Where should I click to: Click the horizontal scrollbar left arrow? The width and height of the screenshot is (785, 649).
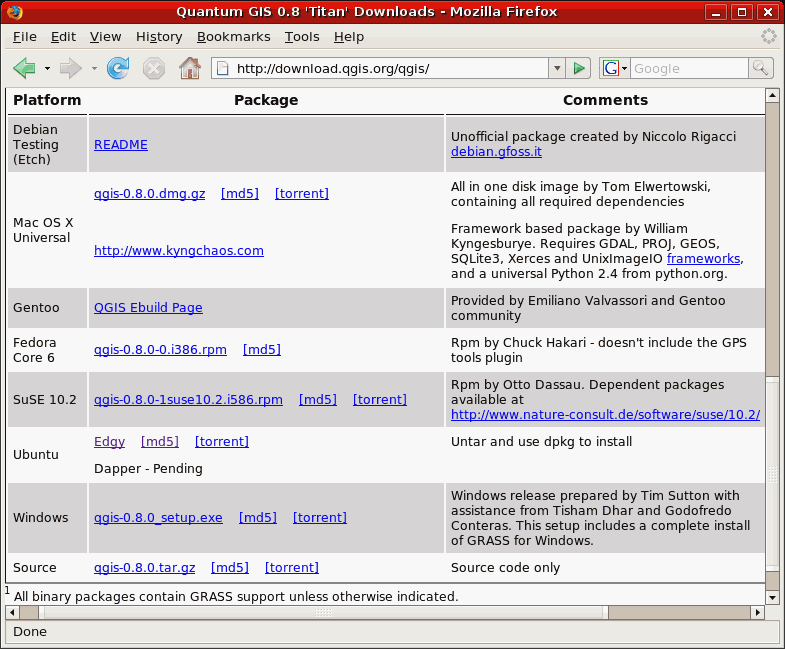pyautogui.click(x=12, y=612)
